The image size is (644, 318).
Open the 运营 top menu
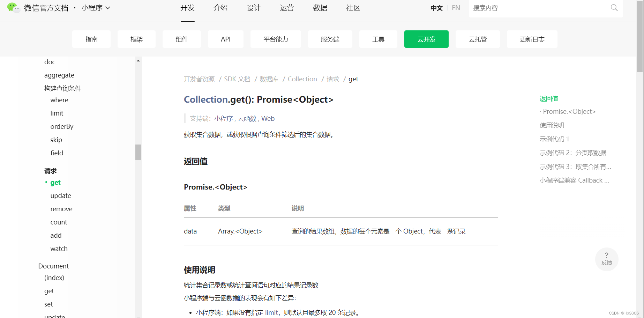[287, 8]
